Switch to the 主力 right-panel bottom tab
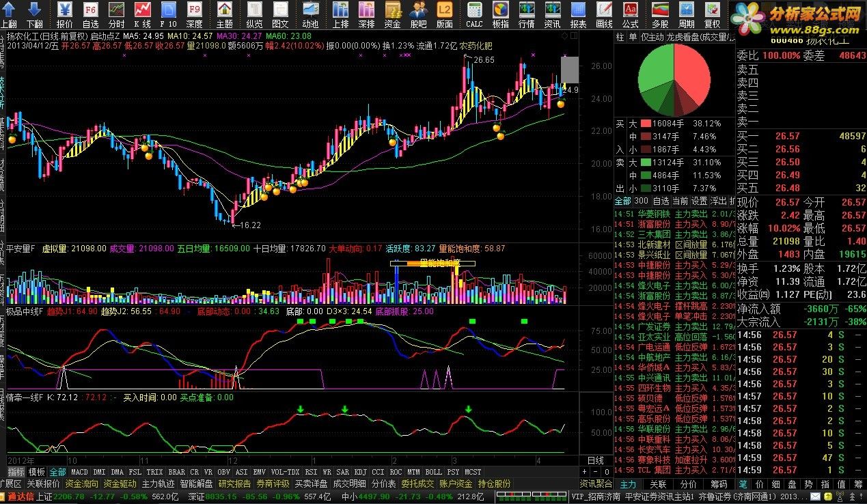Screen dimensions: 867x504 click(627, 484)
